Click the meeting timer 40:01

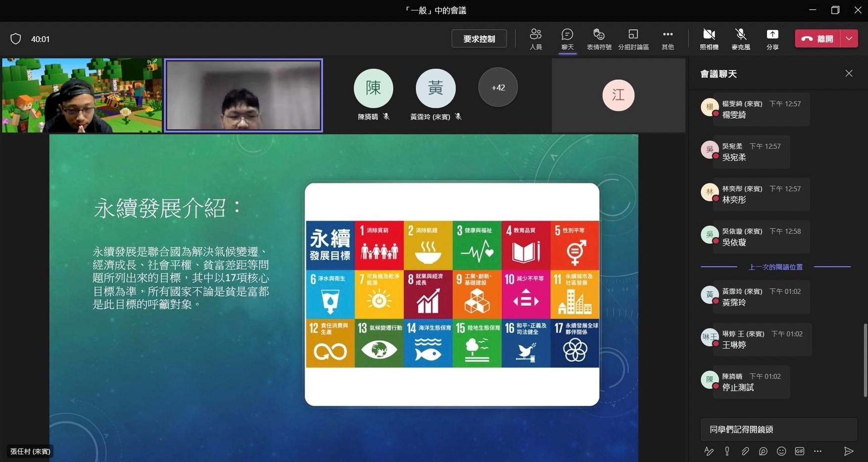pos(40,39)
